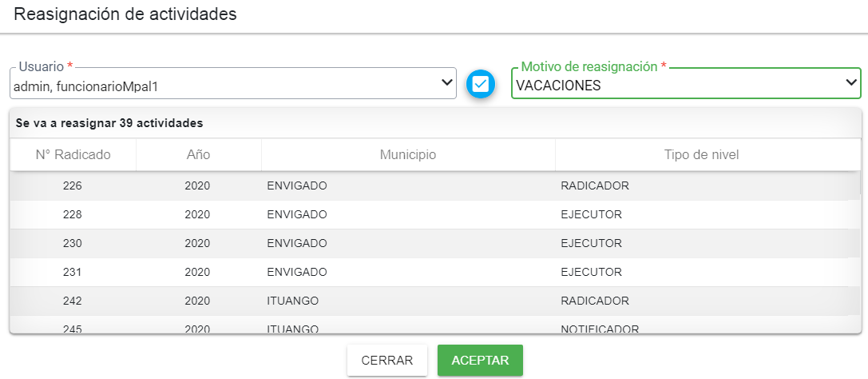Sort by N° Radicado column header
The image size is (868, 379).
coord(73,154)
